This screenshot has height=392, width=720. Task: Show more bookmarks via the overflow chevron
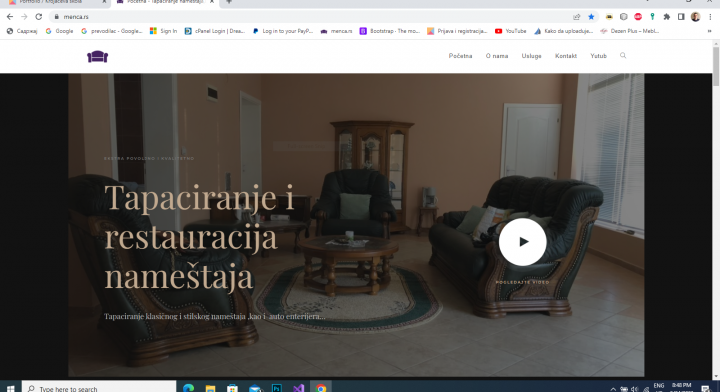click(x=709, y=31)
